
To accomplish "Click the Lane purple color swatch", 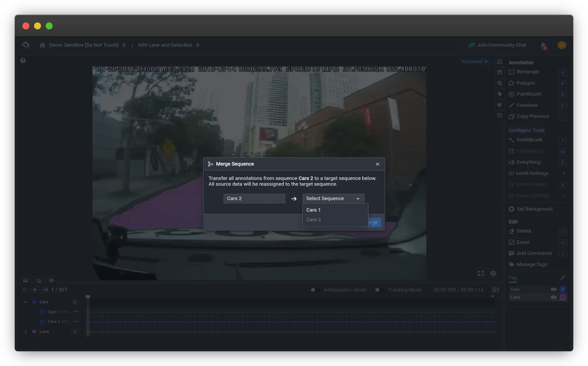I will (x=563, y=297).
